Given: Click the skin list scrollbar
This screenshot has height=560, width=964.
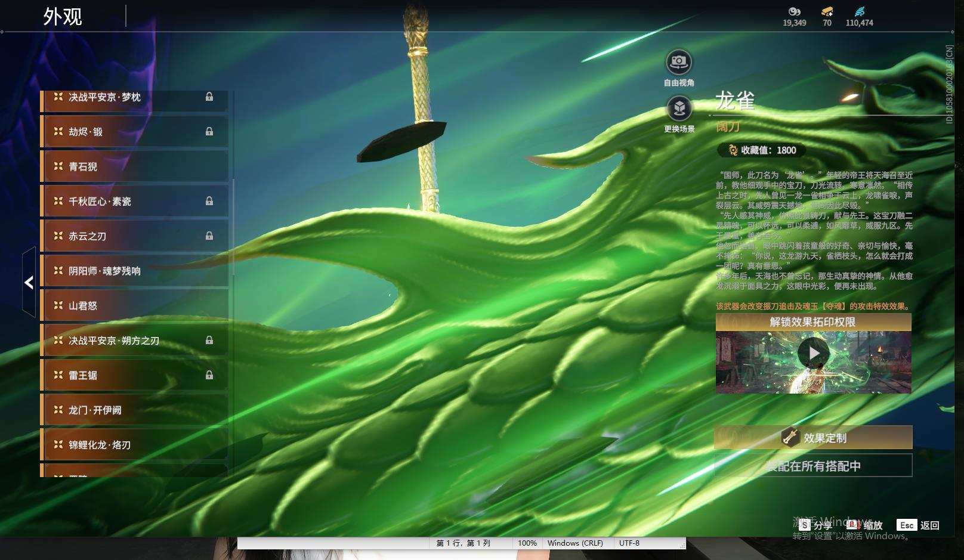Looking at the screenshot, I should [233, 227].
